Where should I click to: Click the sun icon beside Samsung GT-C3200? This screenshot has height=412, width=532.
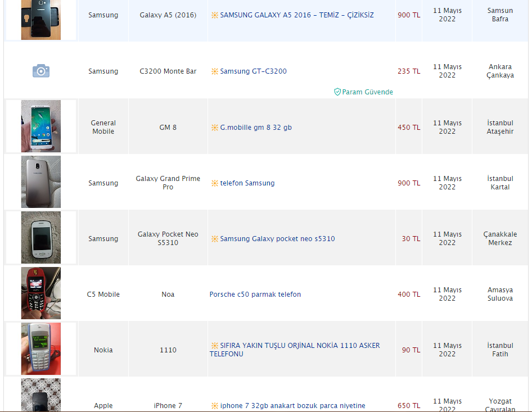(x=215, y=71)
